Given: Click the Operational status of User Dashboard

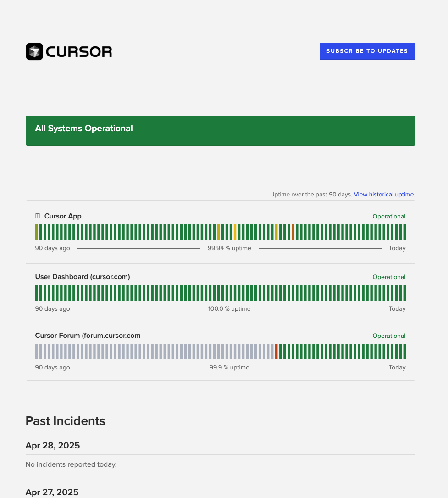Looking at the screenshot, I should point(389,277).
